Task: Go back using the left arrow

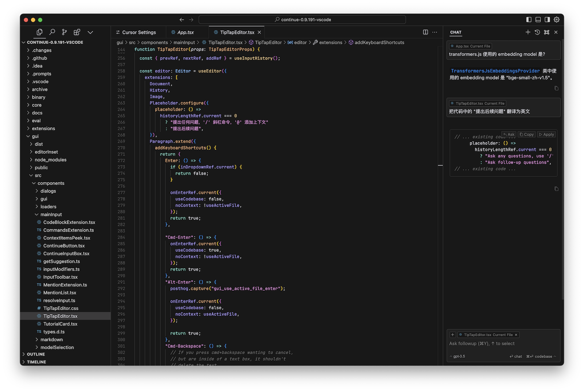Action: coord(182,20)
